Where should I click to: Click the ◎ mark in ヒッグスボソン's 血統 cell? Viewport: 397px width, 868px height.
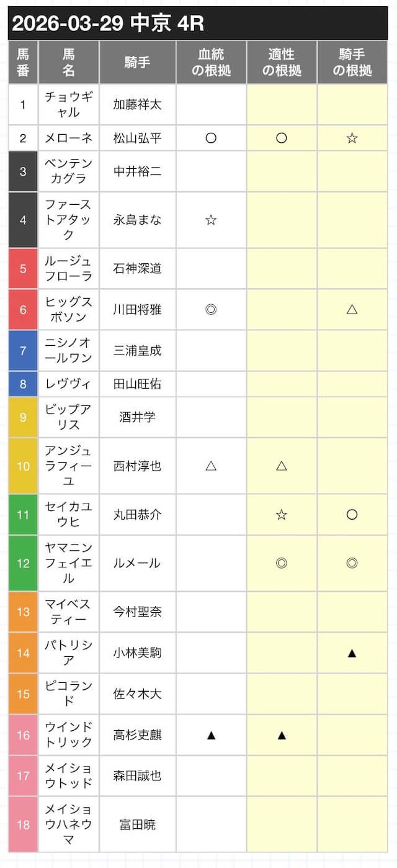coord(211,309)
